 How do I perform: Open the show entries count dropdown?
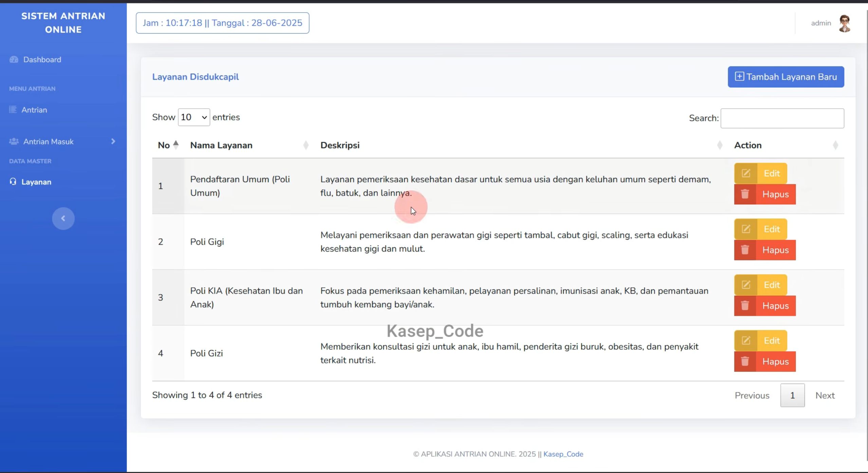coord(194,117)
